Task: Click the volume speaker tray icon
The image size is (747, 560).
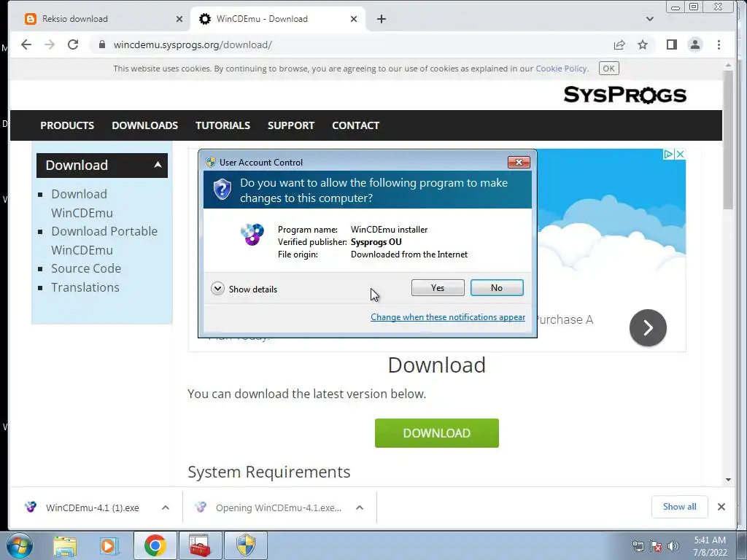Action: pyautogui.click(x=673, y=546)
